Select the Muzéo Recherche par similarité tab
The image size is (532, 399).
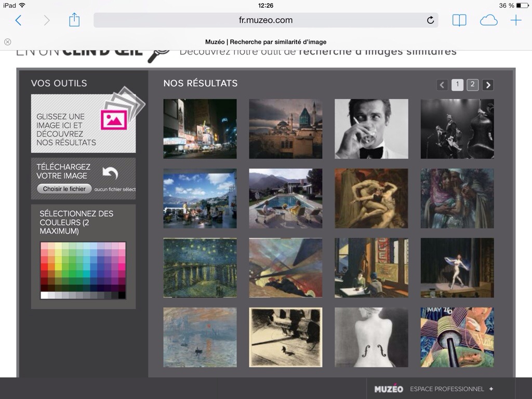point(265,42)
